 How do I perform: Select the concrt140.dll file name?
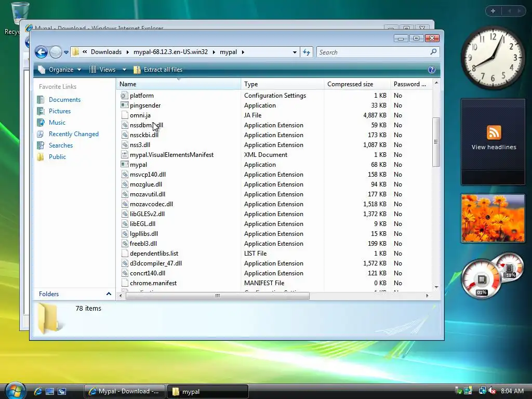(147, 273)
